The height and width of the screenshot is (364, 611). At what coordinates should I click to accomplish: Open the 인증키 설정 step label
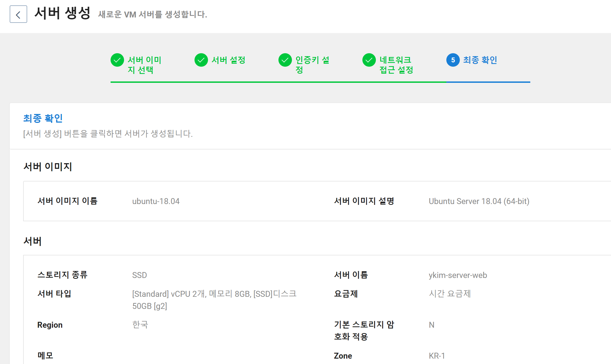pos(312,65)
